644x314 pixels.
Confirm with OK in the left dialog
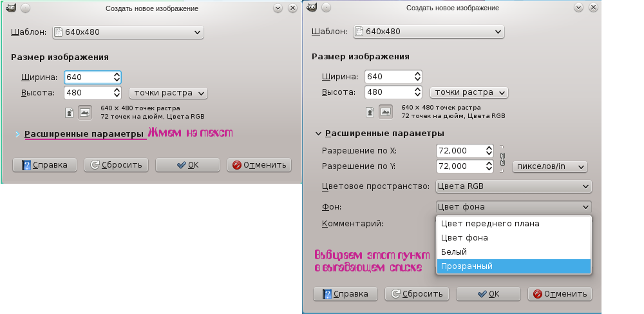click(x=187, y=165)
